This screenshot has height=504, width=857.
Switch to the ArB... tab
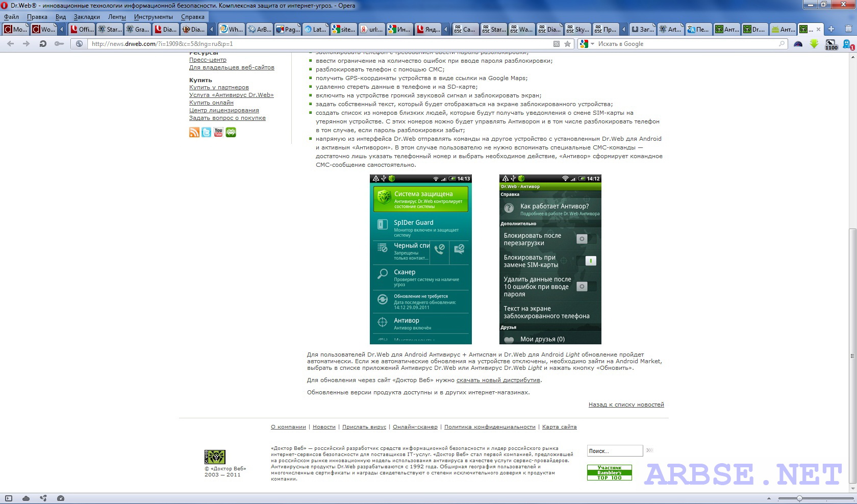click(x=259, y=30)
